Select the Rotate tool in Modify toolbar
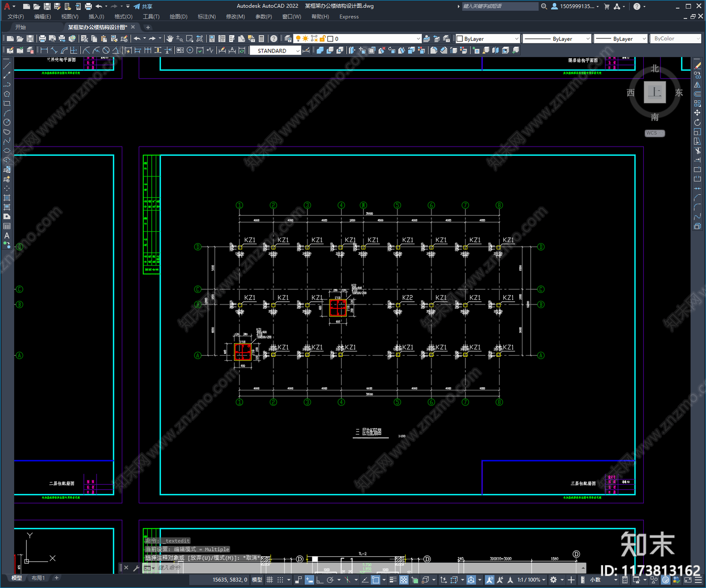The width and height of the screenshot is (706, 588). coord(697,122)
